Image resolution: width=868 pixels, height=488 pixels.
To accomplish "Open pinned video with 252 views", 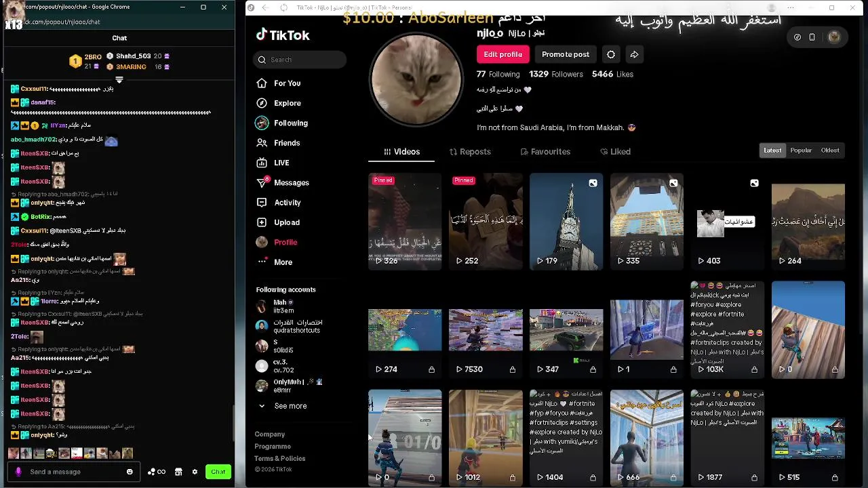I will (486, 222).
